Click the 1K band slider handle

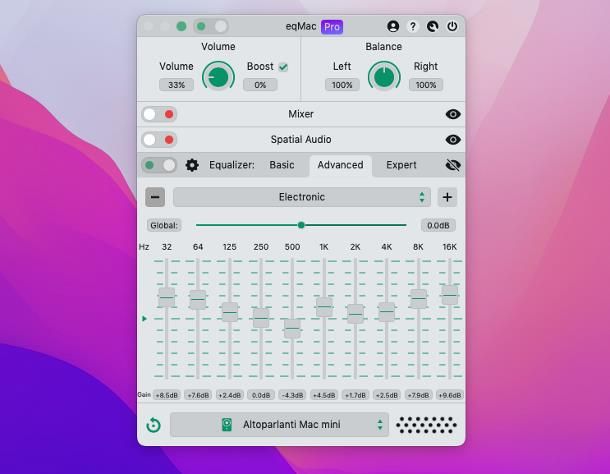tap(324, 307)
